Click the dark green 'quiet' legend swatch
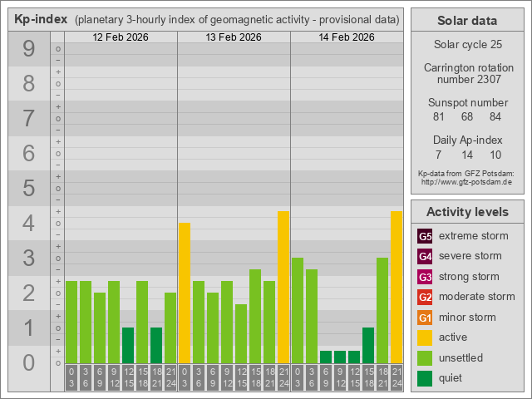 (x=425, y=378)
